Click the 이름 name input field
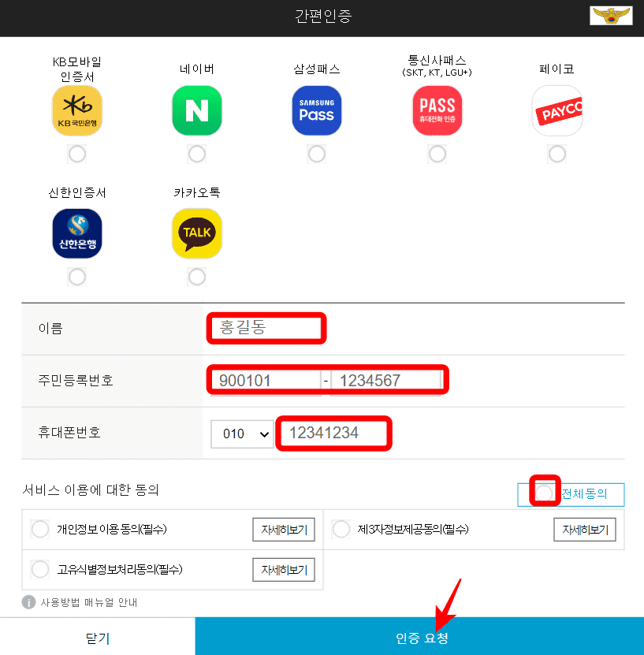The width and height of the screenshot is (644, 655). click(266, 328)
